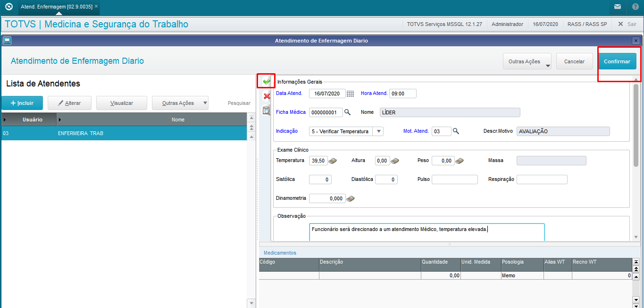Viewport: 644px width, 308px height.
Task: Click the Data Atend. date field
Action: coord(327,94)
